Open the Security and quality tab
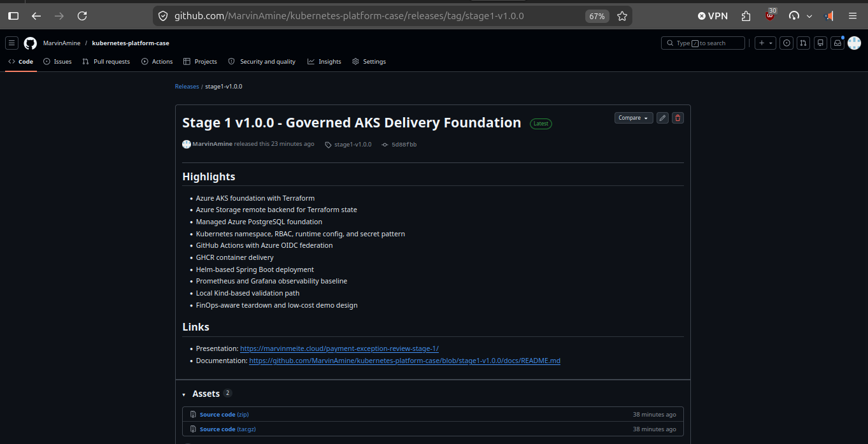Viewport: 868px width, 444px height. [x=262, y=62]
